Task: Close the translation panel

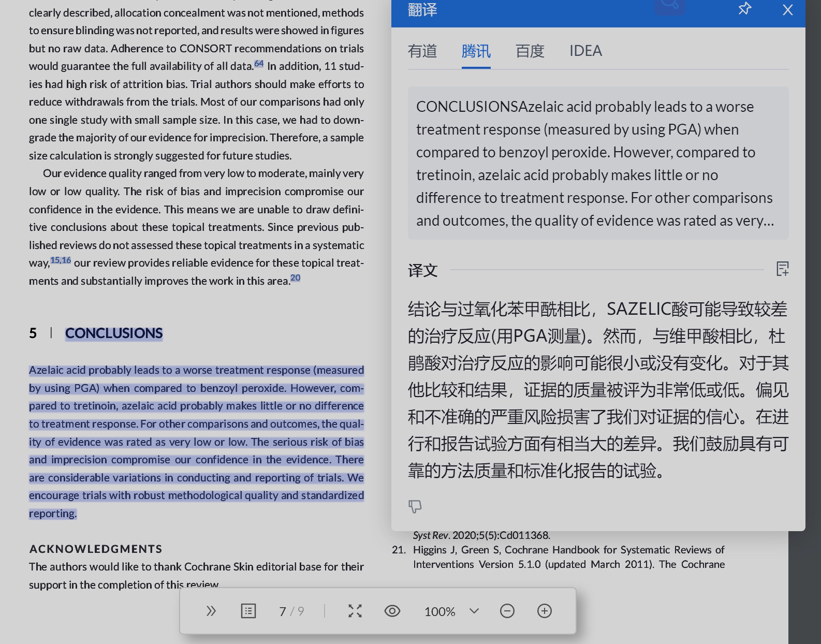Action: pos(787,10)
